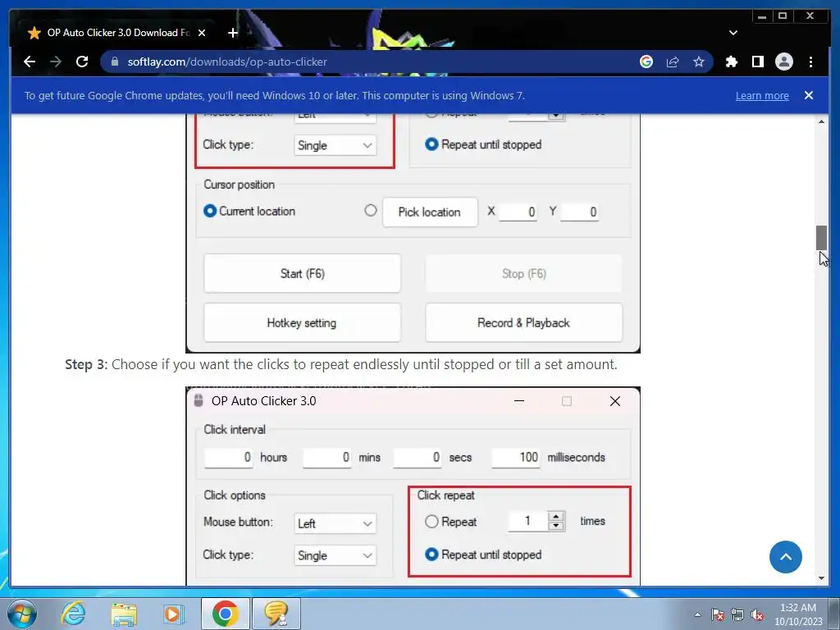Click the browser forward arrow

point(56,62)
